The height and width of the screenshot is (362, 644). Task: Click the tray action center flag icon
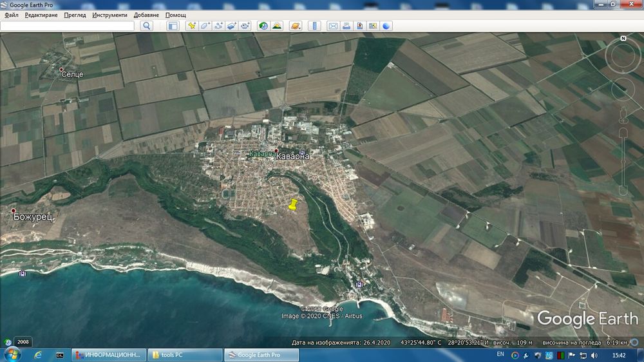[571, 356]
